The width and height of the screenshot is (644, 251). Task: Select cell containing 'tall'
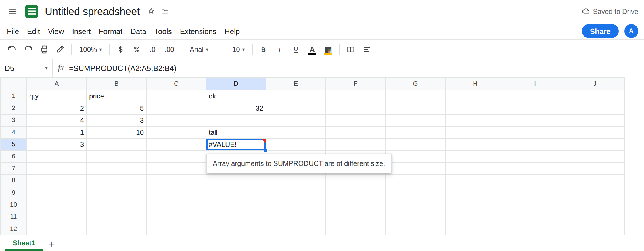(x=236, y=132)
